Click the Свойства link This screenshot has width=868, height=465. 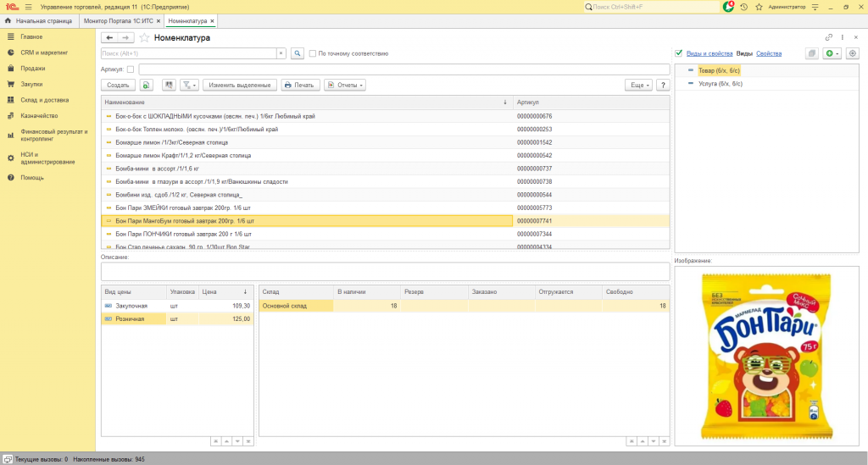pyautogui.click(x=769, y=53)
